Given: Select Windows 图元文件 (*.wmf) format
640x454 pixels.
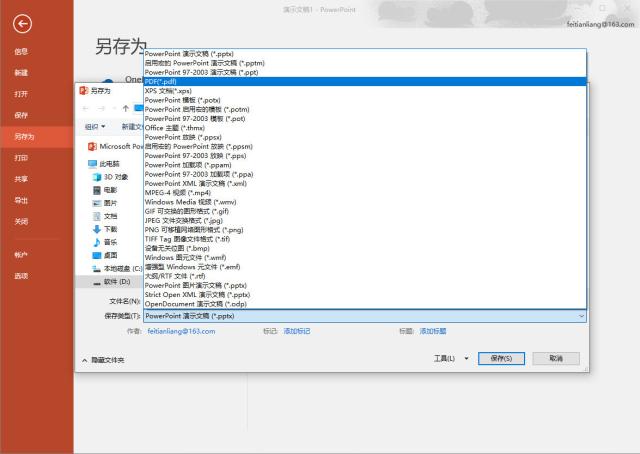Looking at the screenshot, I should (x=365, y=258).
